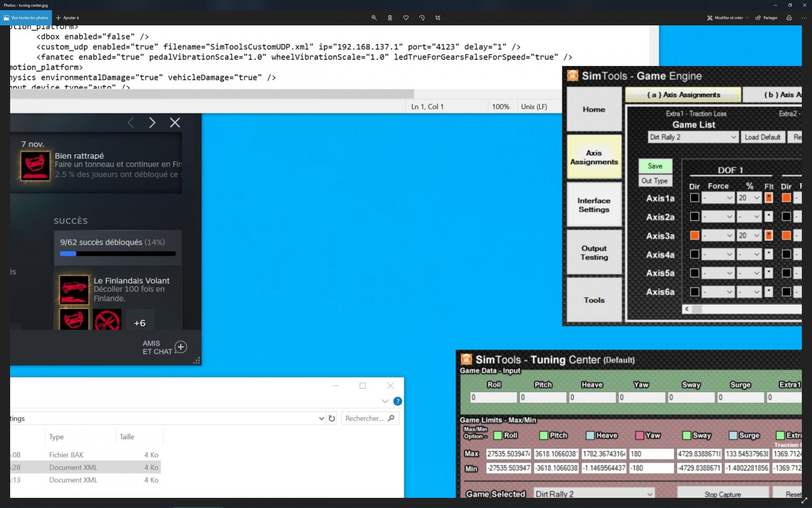Screen dimensions: 812x508
Task: Enter fullscreen with the bottom-right arrow icon
Action: tap(804, 500)
